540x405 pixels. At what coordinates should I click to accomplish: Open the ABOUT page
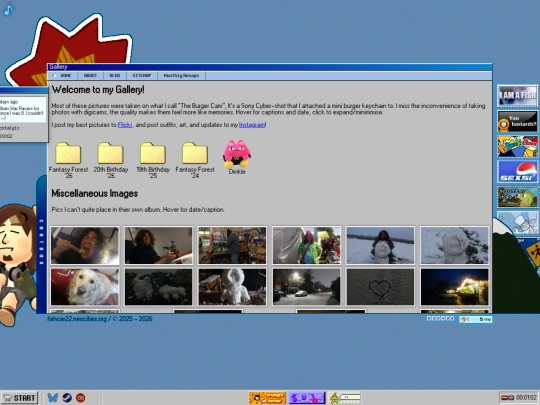tap(90, 75)
